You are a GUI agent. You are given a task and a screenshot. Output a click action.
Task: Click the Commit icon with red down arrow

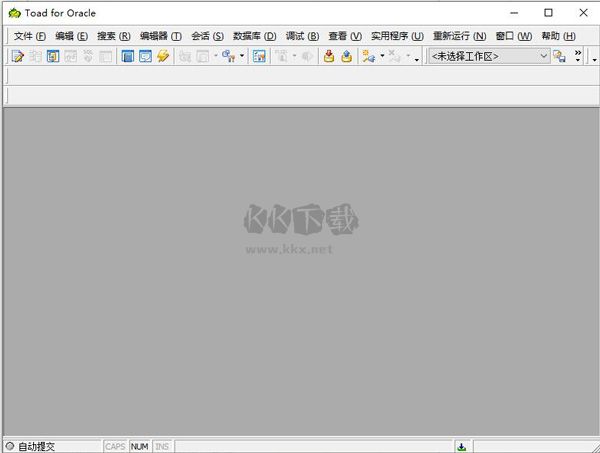tap(328, 57)
